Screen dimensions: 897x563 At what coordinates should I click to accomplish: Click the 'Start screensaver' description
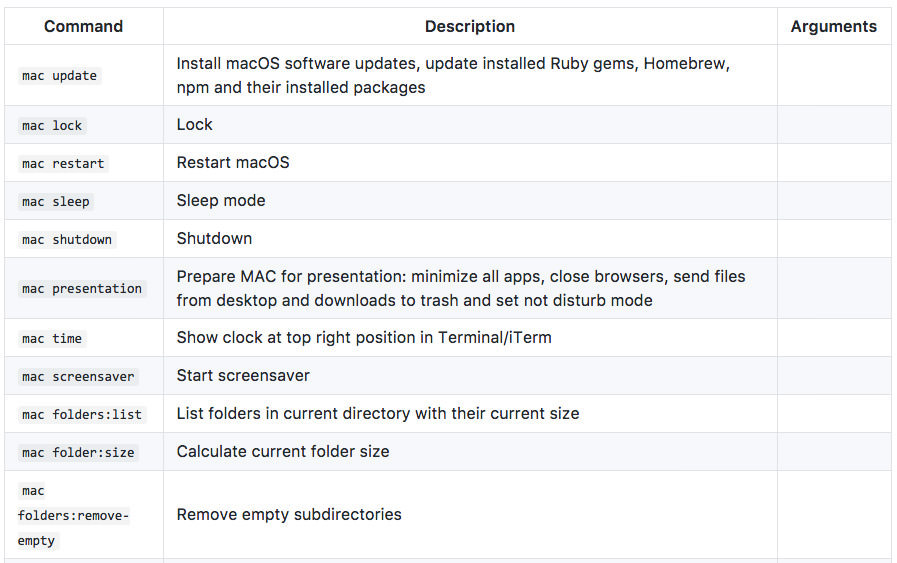[x=243, y=375]
